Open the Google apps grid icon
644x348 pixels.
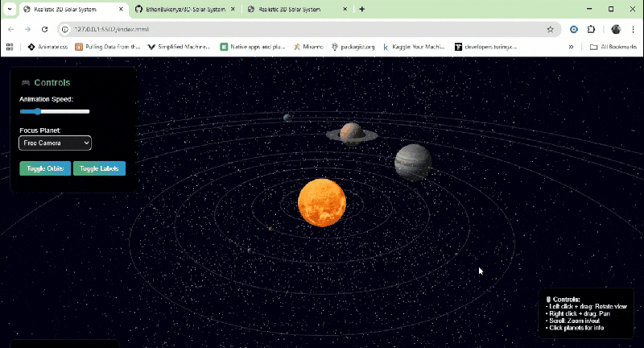click(x=10, y=47)
